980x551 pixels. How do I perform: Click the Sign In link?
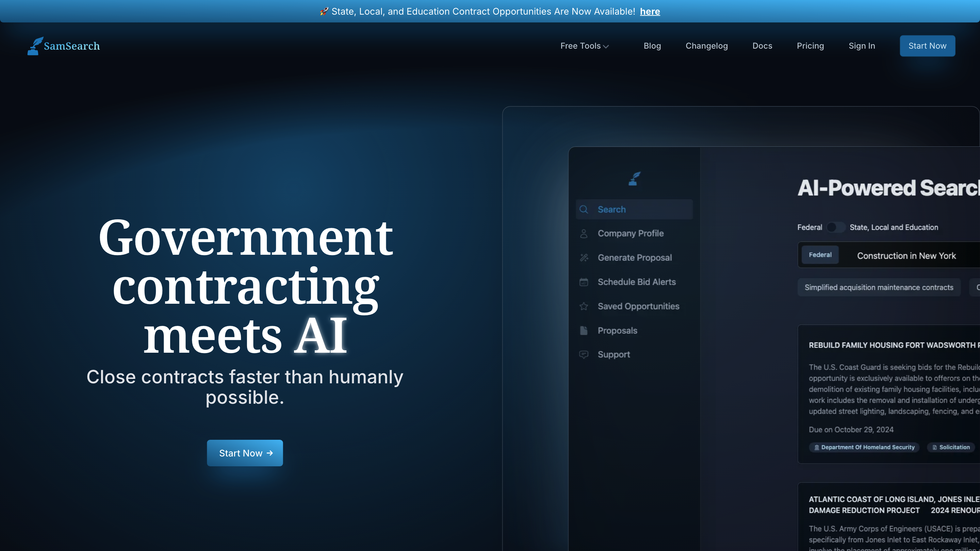tap(862, 46)
